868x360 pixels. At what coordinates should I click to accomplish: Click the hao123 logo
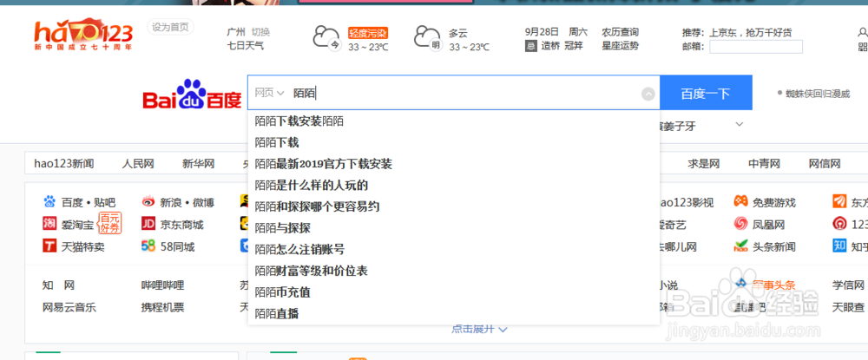83,36
